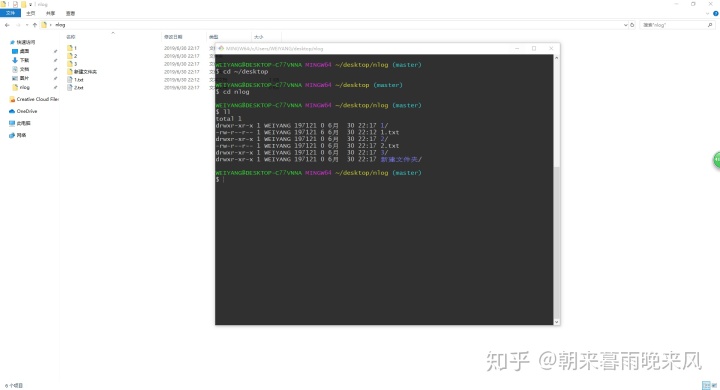Screen dimensions: 720x390
Task: Restore down the Explorer window
Action: point(693,4)
